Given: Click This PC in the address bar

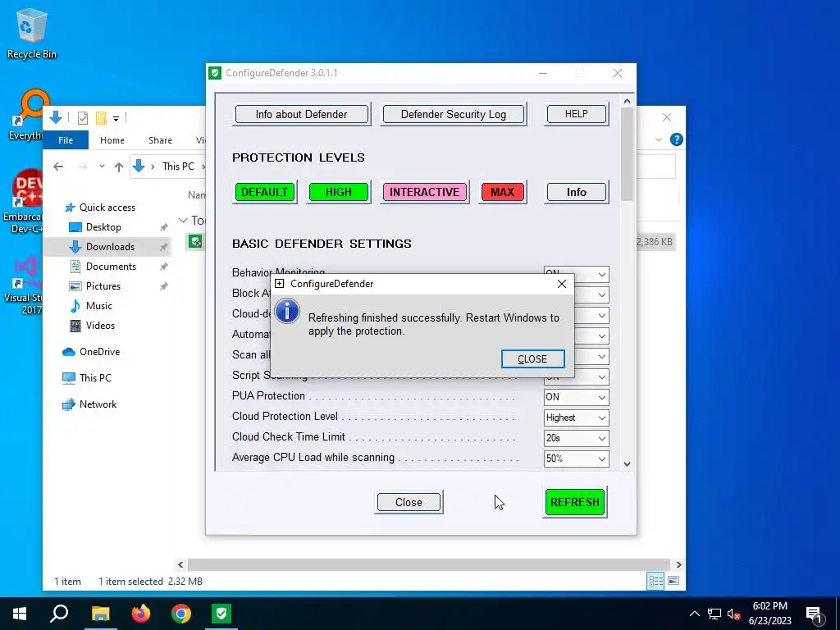Looking at the screenshot, I should 178,166.
